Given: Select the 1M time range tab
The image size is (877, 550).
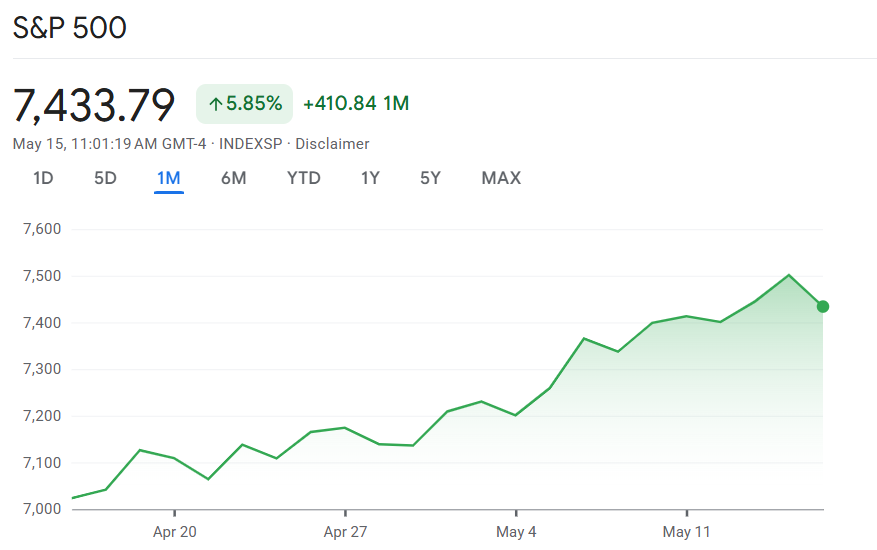Looking at the screenshot, I should pos(168,178).
